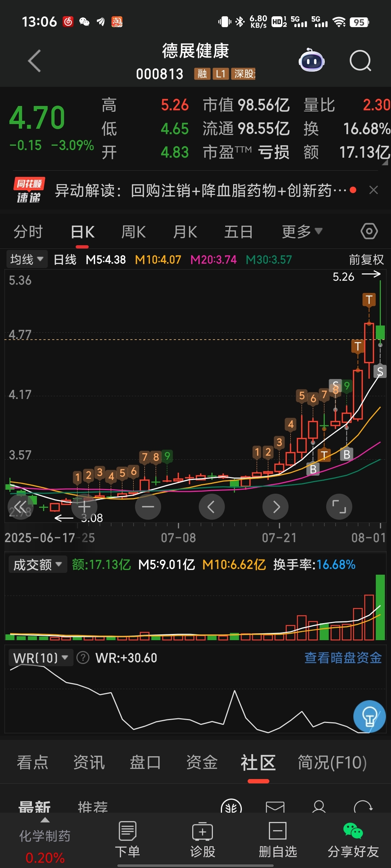Switch to 资讯 tab
The image size is (391, 868).
click(x=89, y=763)
